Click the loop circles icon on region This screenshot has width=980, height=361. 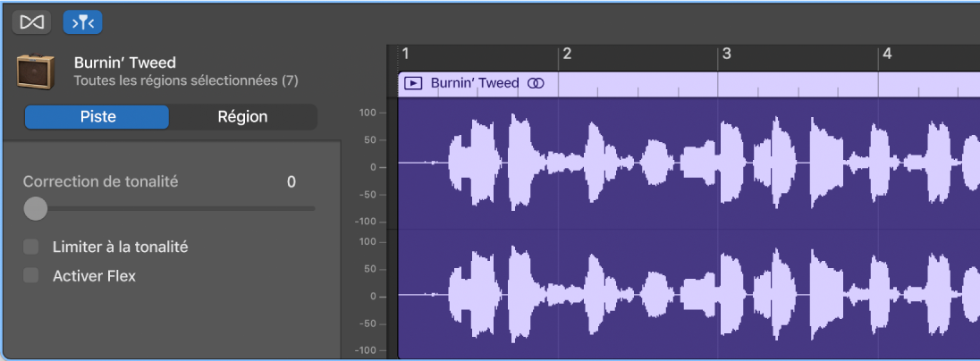[535, 83]
